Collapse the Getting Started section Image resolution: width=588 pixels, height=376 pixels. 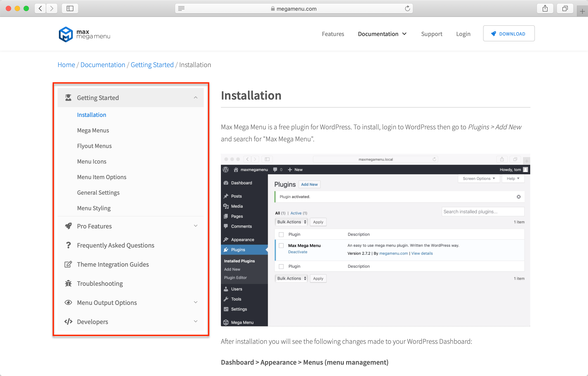(x=196, y=98)
